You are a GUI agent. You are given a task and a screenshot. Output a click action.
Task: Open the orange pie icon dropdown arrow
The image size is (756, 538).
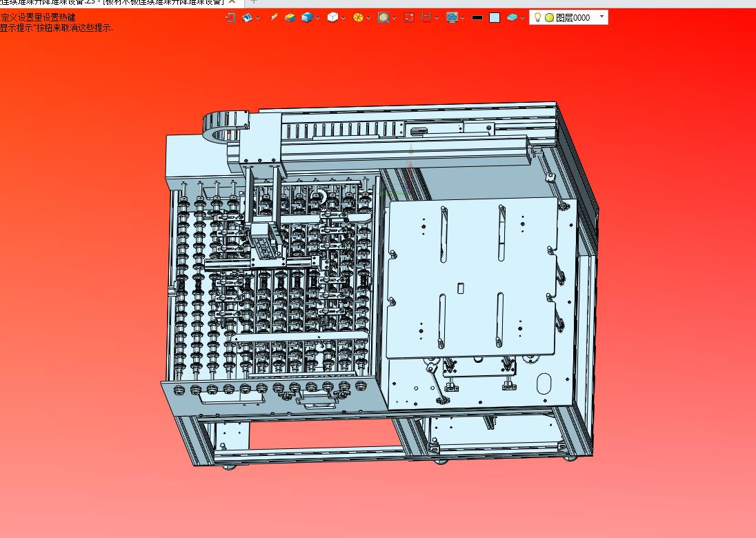tap(369, 18)
